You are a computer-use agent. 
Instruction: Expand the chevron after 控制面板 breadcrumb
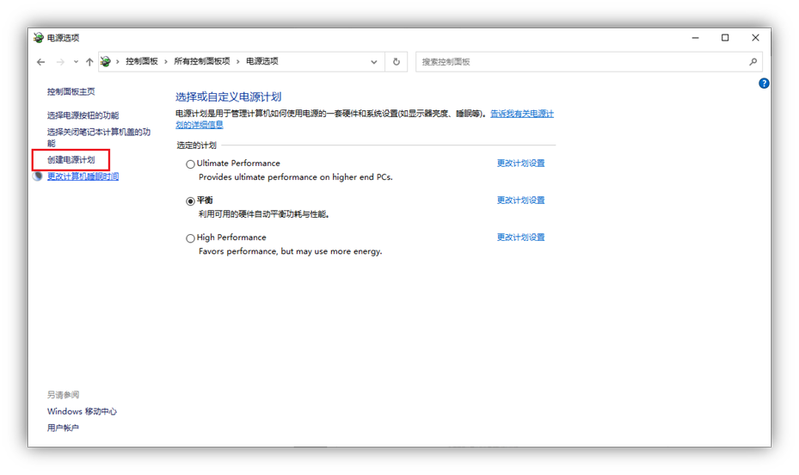[166, 62]
